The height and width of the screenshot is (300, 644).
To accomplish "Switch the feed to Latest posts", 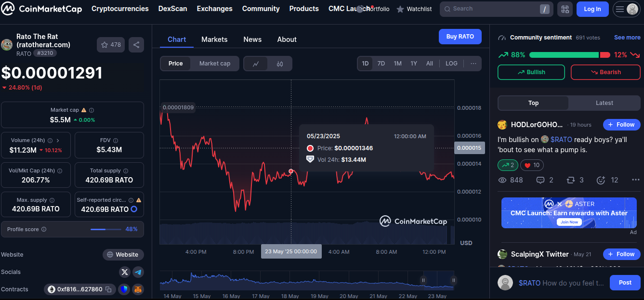I will click(x=604, y=103).
